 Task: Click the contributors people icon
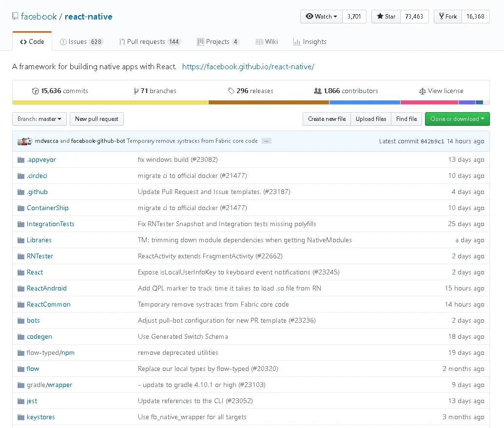(x=318, y=91)
